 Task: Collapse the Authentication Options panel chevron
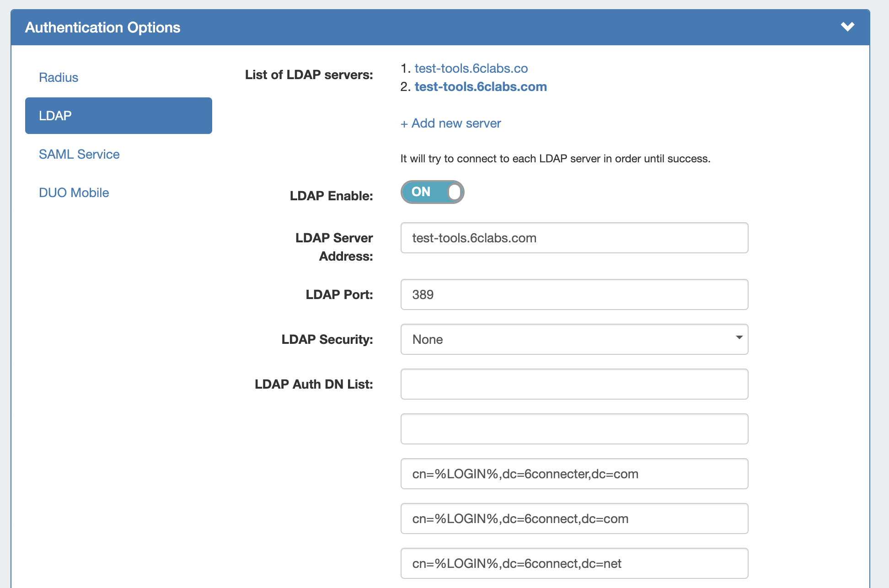847,27
